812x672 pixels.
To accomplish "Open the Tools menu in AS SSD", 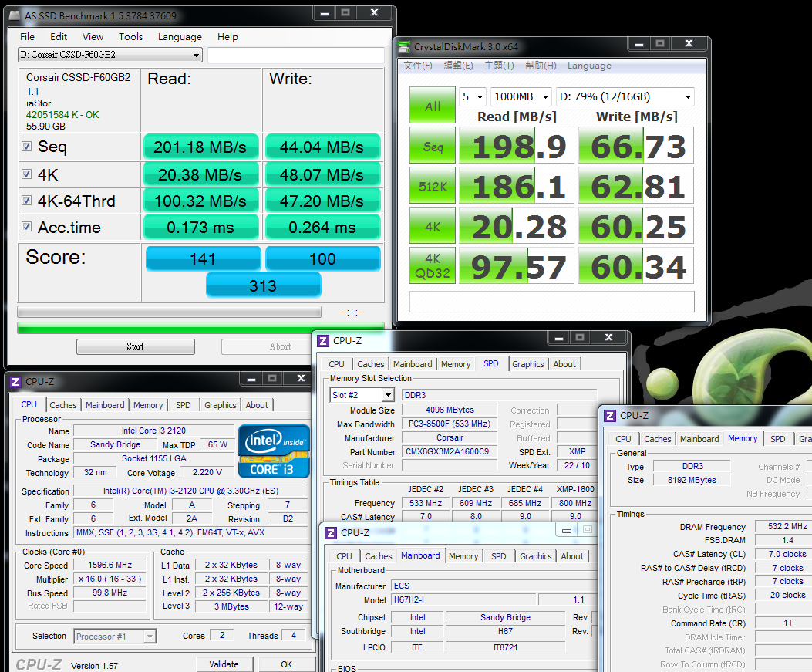I will [x=130, y=37].
